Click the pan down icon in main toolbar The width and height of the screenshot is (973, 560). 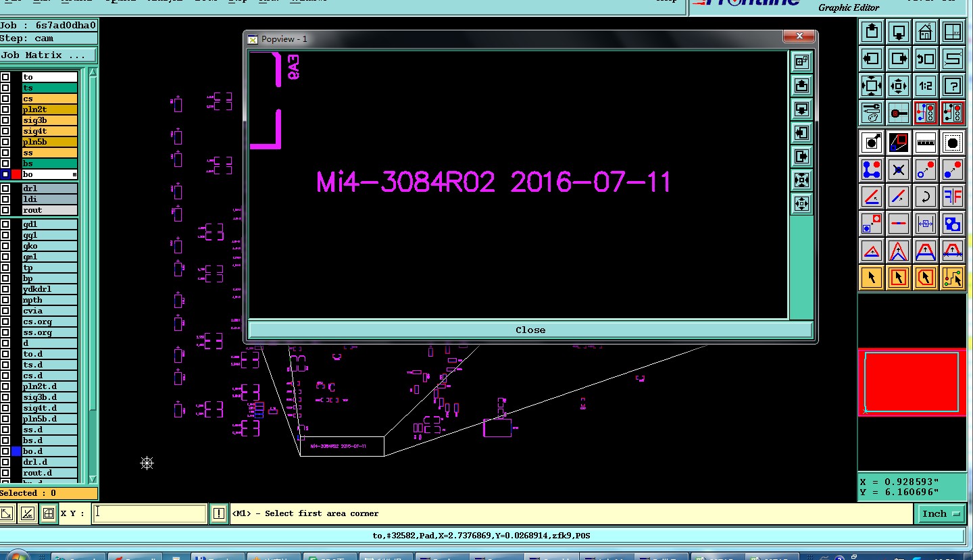click(899, 32)
